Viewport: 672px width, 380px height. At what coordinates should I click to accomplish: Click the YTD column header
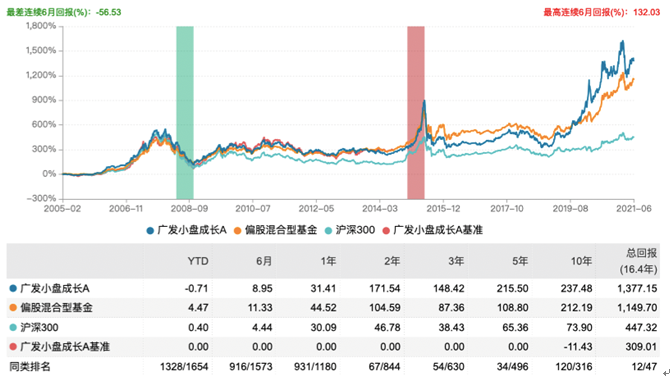(198, 261)
